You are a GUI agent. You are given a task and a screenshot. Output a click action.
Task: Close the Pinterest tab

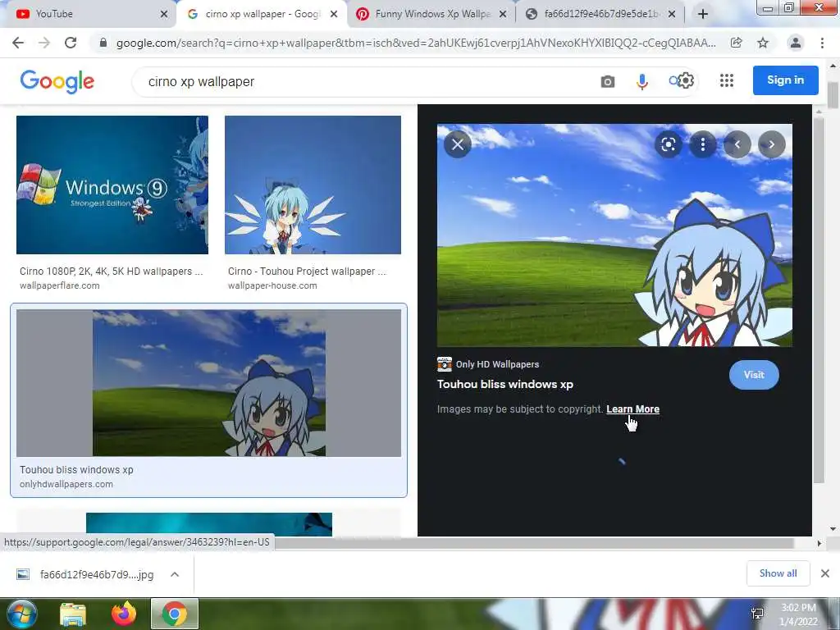point(503,15)
